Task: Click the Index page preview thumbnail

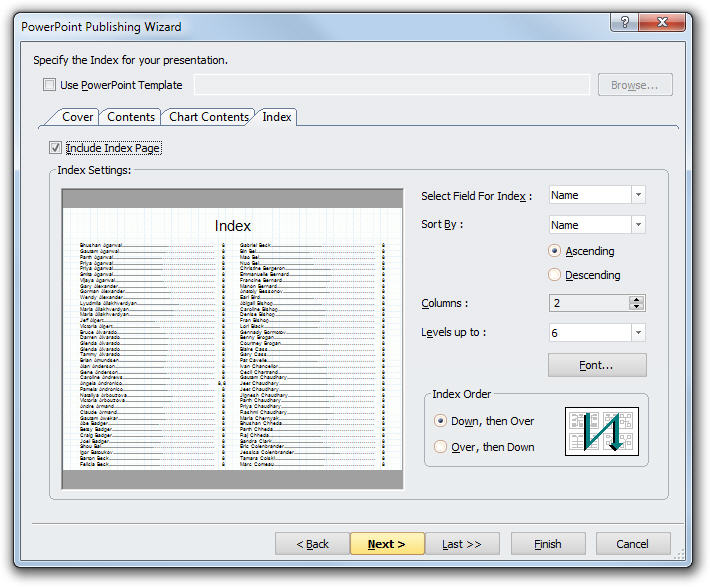Action: coord(232,340)
